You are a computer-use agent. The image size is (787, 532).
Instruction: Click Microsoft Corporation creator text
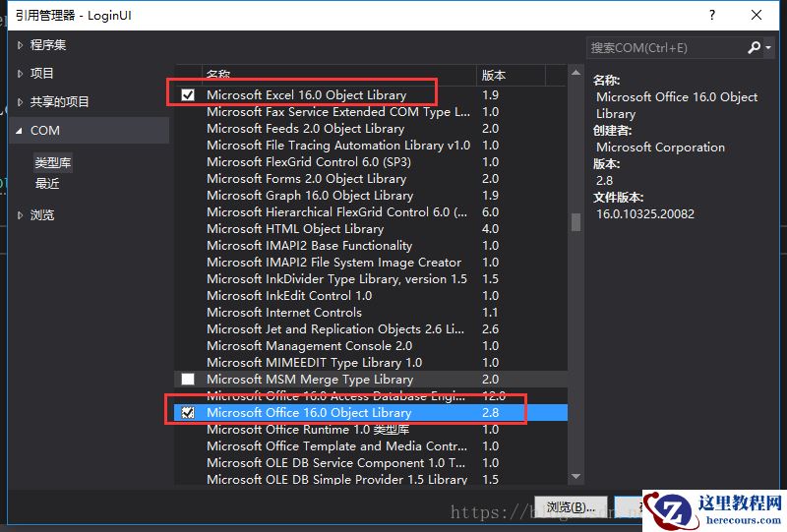(x=660, y=148)
